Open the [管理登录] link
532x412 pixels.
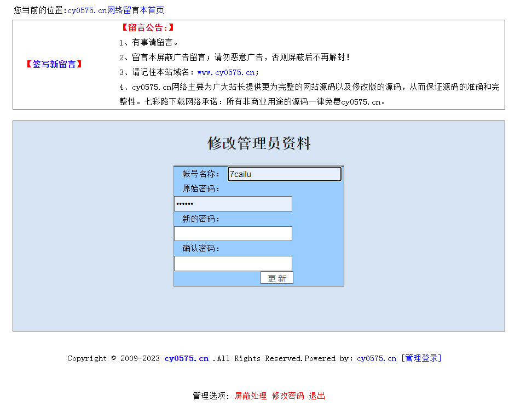click(421, 358)
